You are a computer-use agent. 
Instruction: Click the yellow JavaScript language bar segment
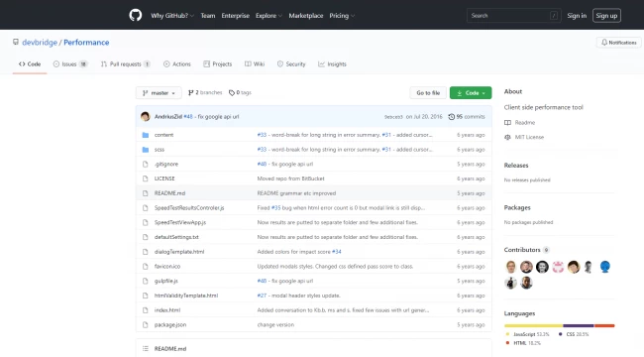(x=533, y=325)
